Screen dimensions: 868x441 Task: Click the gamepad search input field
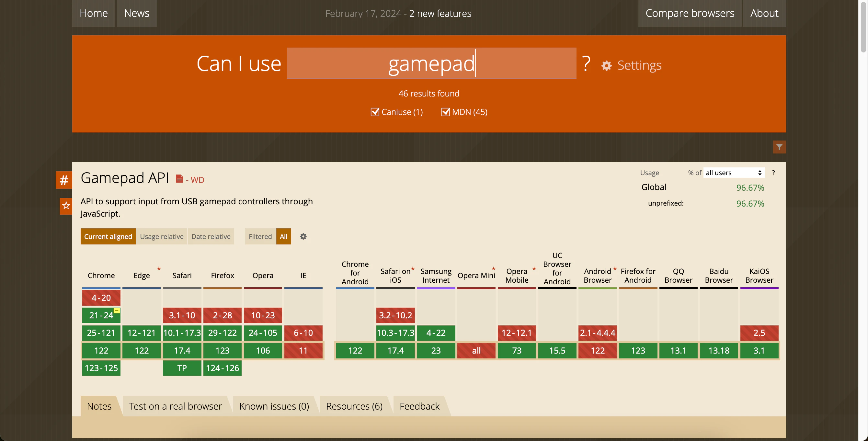click(x=431, y=63)
